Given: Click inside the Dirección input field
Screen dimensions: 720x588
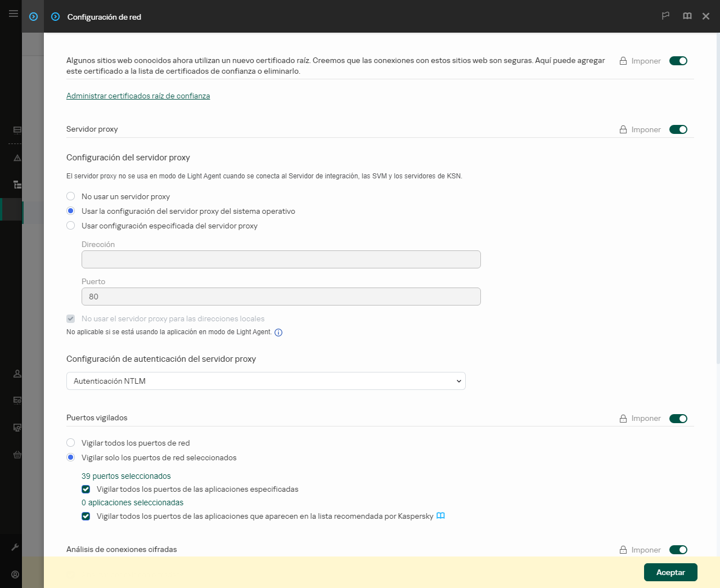Looking at the screenshot, I should coord(281,259).
